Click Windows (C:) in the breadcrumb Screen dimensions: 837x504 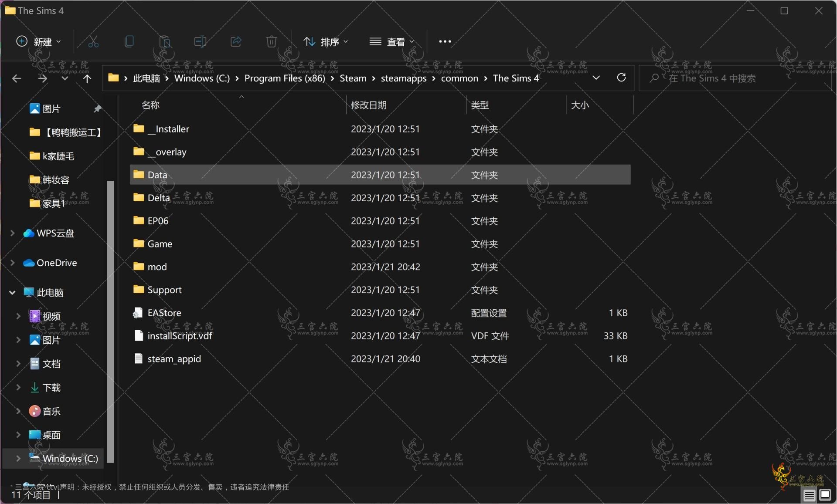pyautogui.click(x=202, y=78)
